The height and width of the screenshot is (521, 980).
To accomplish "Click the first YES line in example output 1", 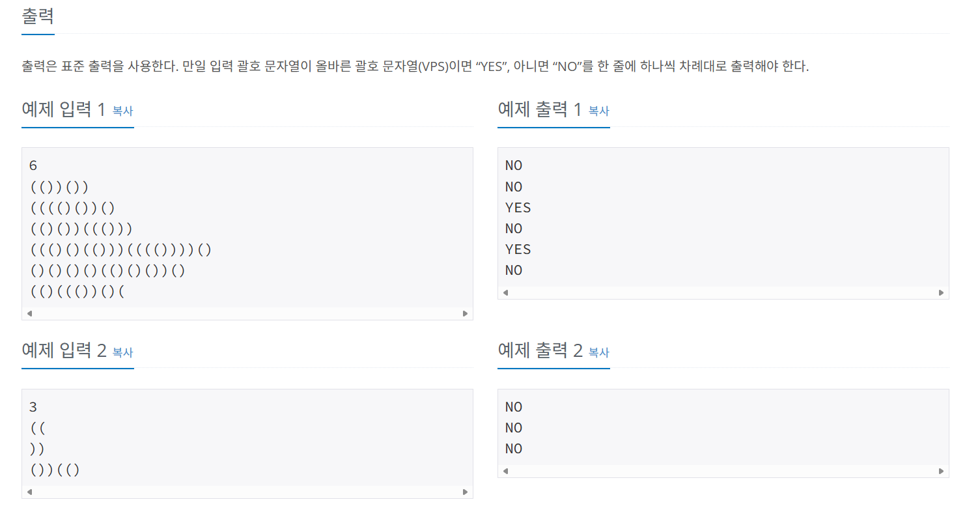I will pos(518,208).
